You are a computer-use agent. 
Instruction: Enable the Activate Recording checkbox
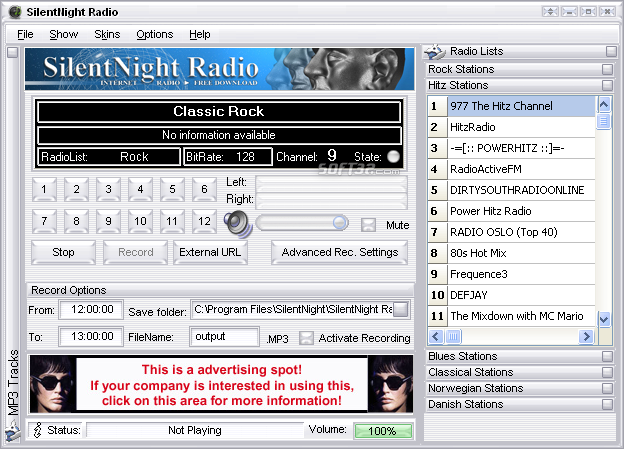coord(306,338)
